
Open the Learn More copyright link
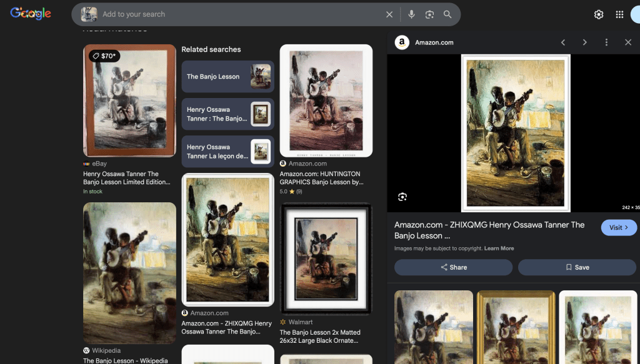pos(499,248)
